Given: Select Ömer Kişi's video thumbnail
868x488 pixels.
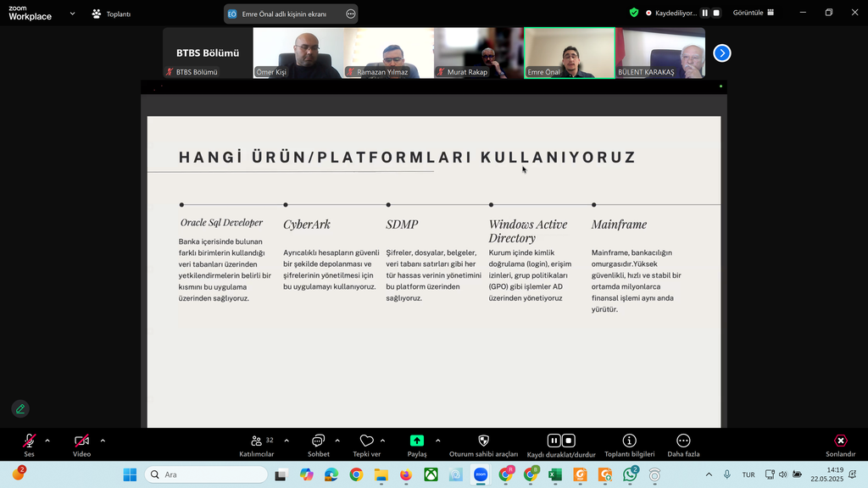Looking at the screenshot, I should click(x=298, y=53).
